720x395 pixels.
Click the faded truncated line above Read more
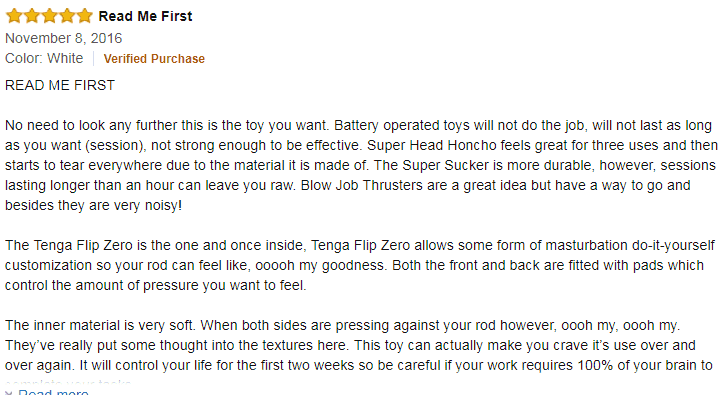pos(68,382)
